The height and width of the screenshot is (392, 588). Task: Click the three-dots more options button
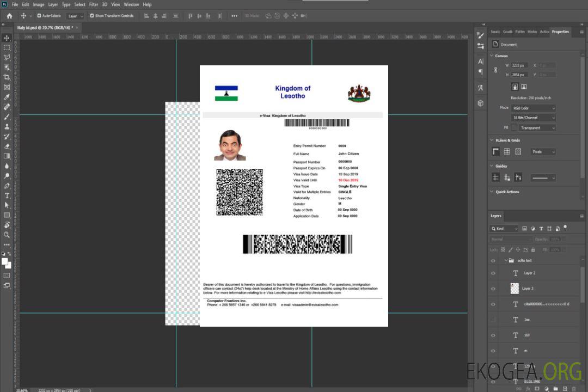(x=234, y=16)
